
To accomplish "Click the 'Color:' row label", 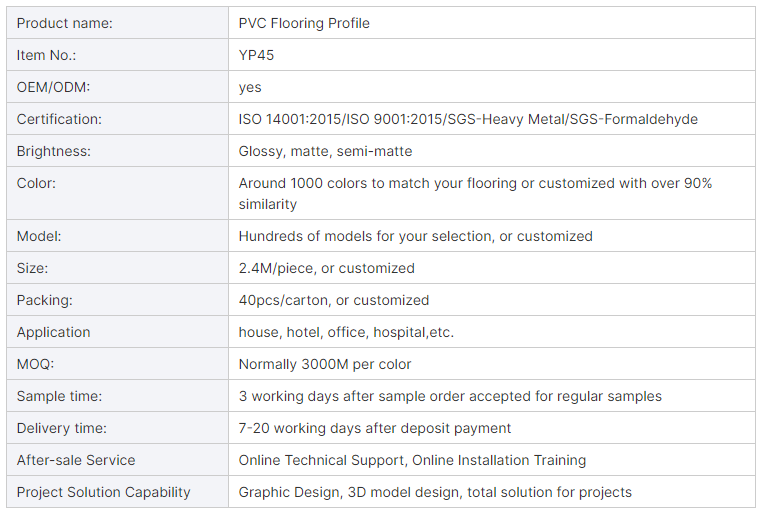I will click(36, 183).
